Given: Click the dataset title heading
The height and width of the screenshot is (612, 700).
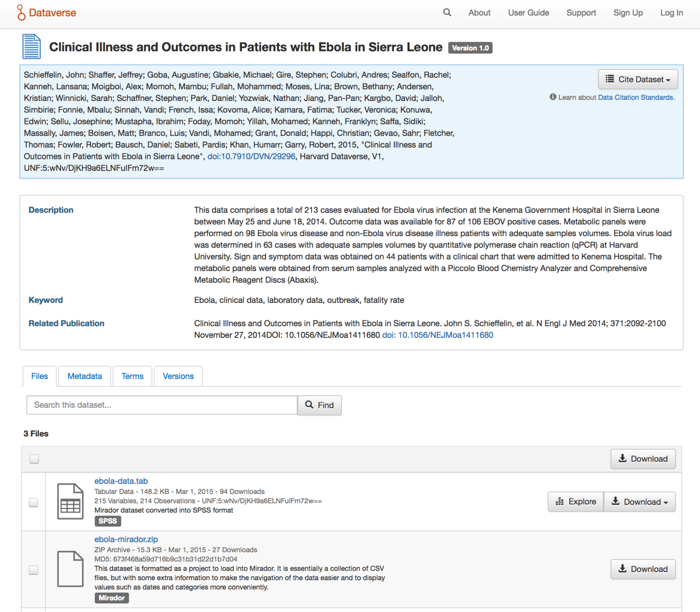Looking at the screenshot, I should click(246, 47).
